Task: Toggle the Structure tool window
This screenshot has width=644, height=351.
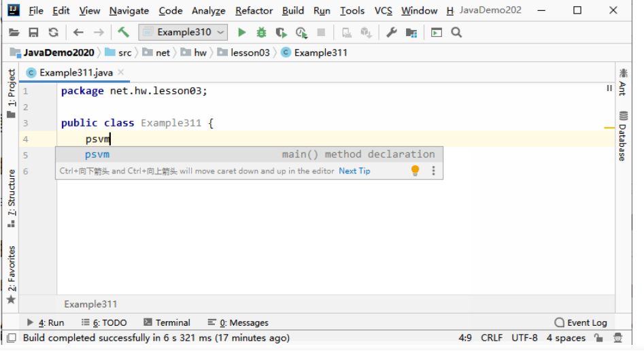Action: 11,198
